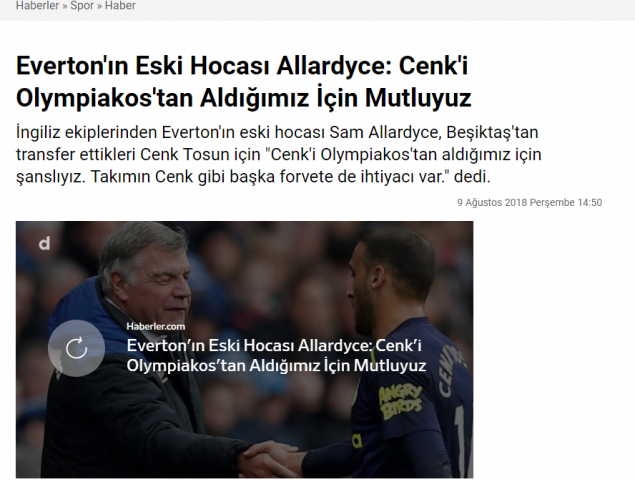The height and width of the screenshot is (482, 635).
Task: Click the gray breadcrumb bar right of Haber
Action: point(385,8)
